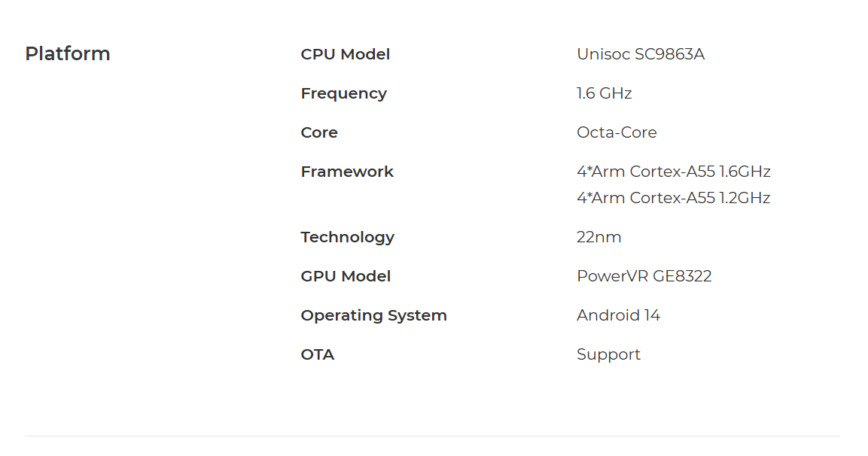Screen dimensions: 868x456
Task: Select the Technology label
Action: [x=348, y=238]
